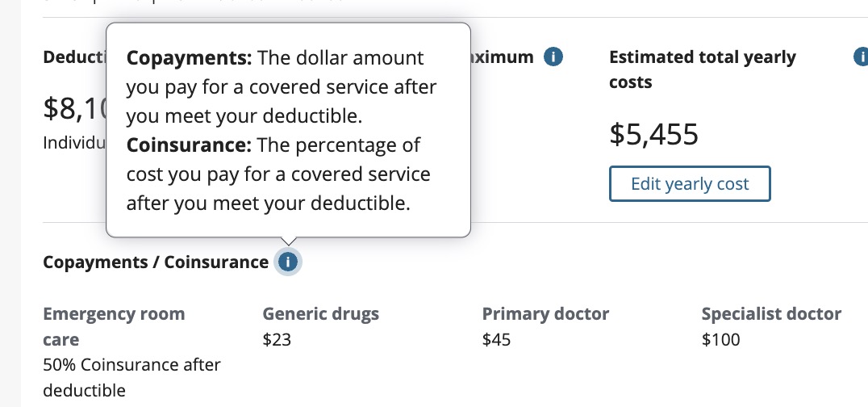Select the $5,455 yearly cost amount
Screen dimensions: 868x407
coord(653,135)
